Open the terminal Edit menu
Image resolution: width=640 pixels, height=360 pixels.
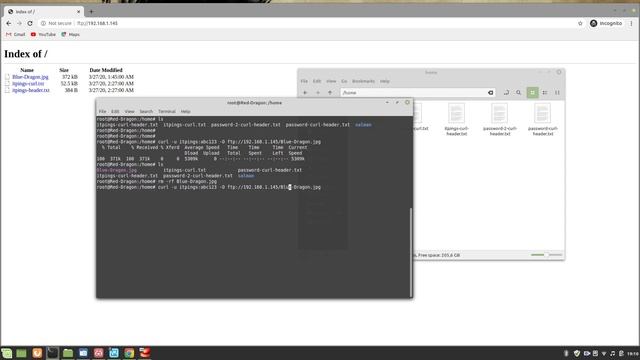[115, 111]
